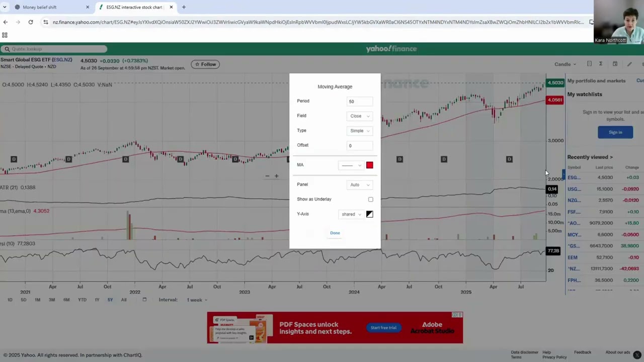Click the FSF symbol in recently viewed
Screen dimensions: 644x362
(574, 212)
